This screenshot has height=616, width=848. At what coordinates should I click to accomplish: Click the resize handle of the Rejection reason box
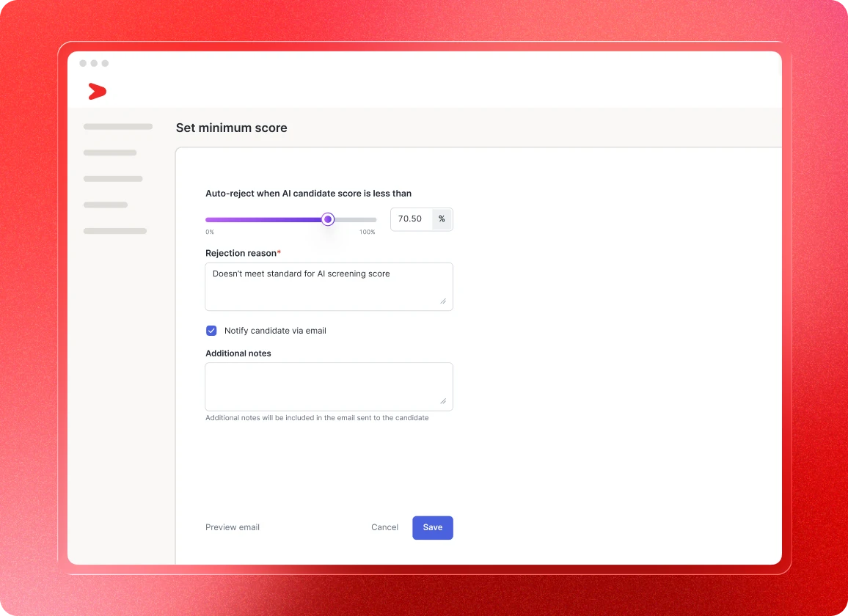click(443, 301)
